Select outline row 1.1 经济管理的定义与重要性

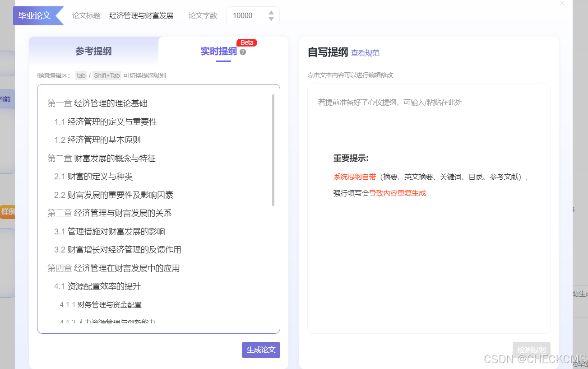pyautogui.click(x=106, y=122)
